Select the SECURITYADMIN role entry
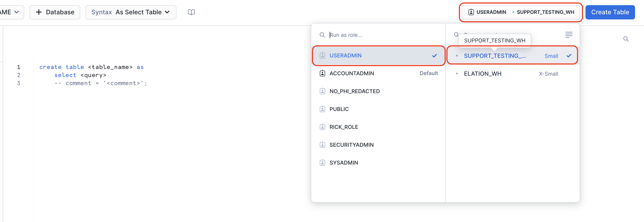The width and height of the screenshot is (644, 222). click(x=351, y=145)
